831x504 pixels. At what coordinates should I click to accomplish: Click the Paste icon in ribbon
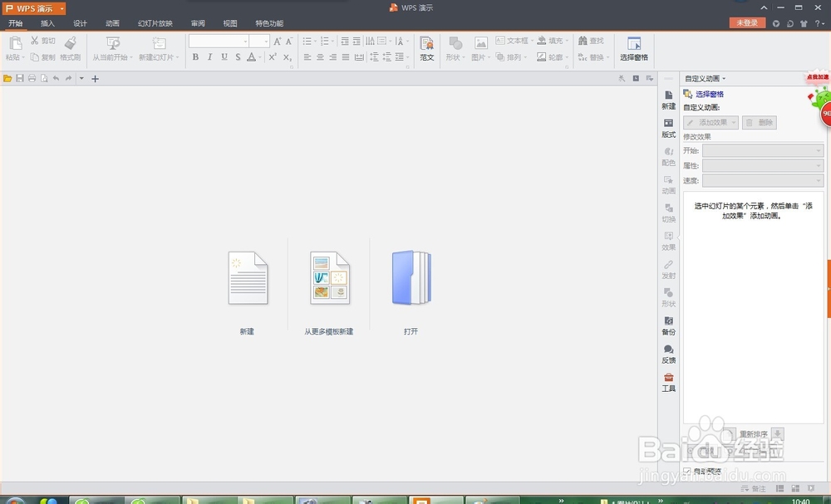(x=15, y=43)
